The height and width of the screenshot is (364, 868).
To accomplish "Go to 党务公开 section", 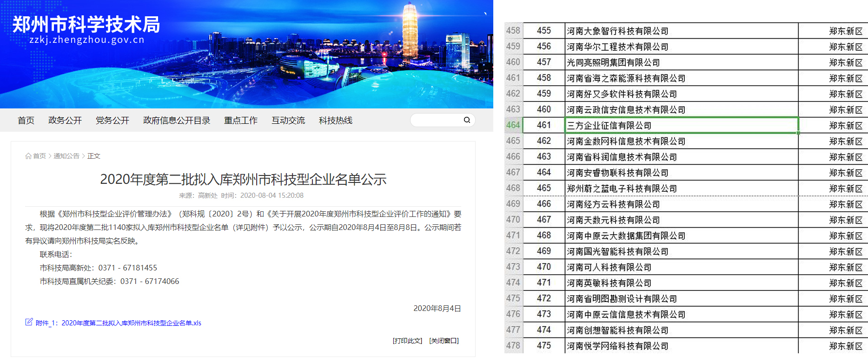I will point(113,121).
